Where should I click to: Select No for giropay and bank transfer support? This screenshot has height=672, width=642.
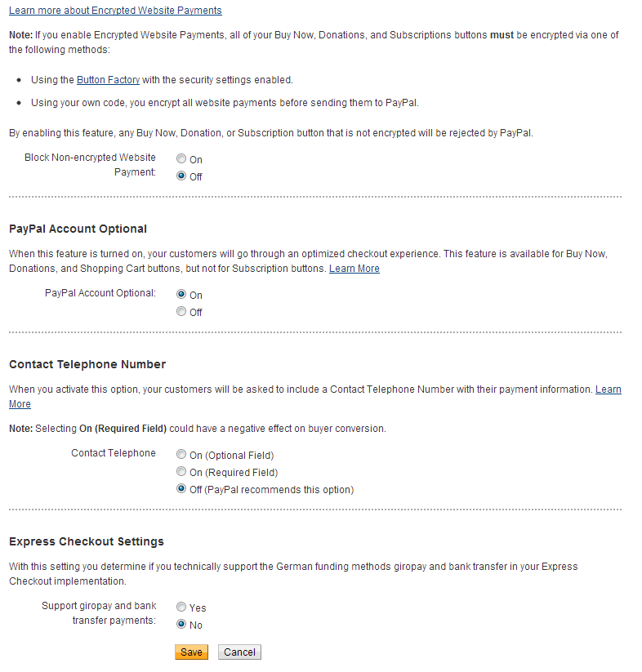point(181,625)
